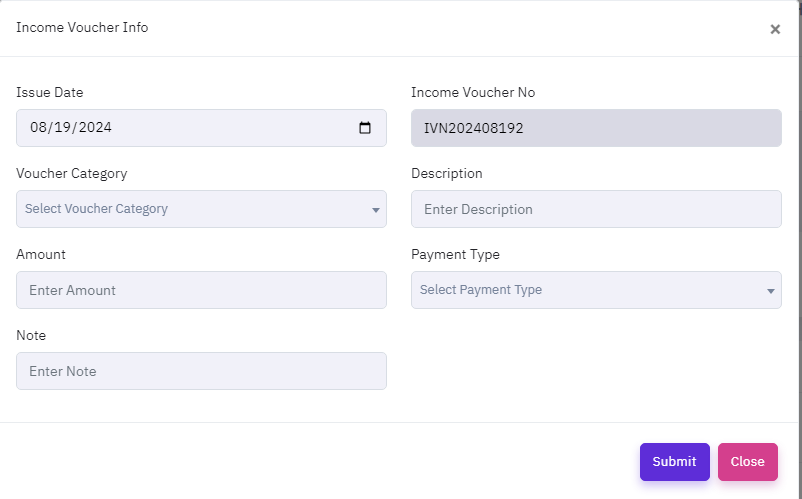Click the Enter Description input field
Screen dimensions: 802x499
click(596, 209)
